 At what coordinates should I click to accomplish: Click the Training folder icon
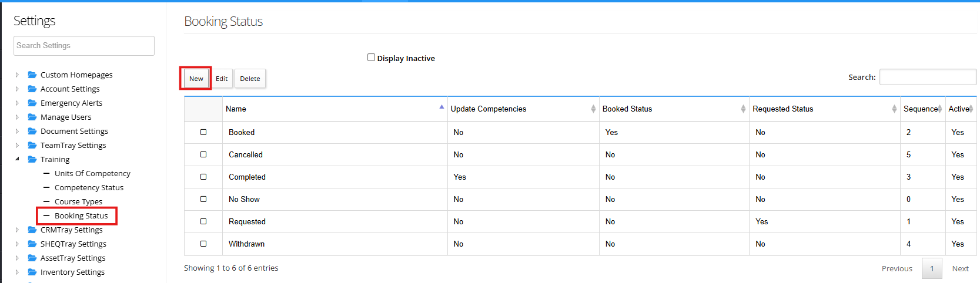click(32, 159)
